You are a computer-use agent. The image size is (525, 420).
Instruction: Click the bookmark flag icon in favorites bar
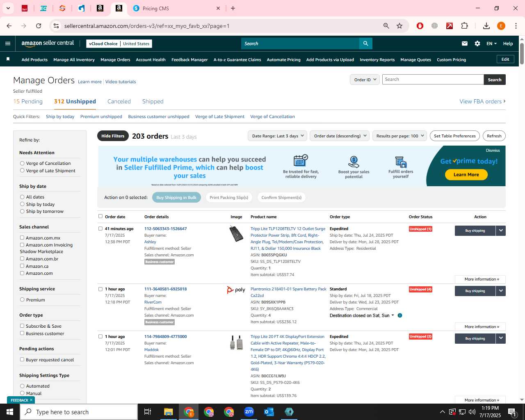[8, 59]
